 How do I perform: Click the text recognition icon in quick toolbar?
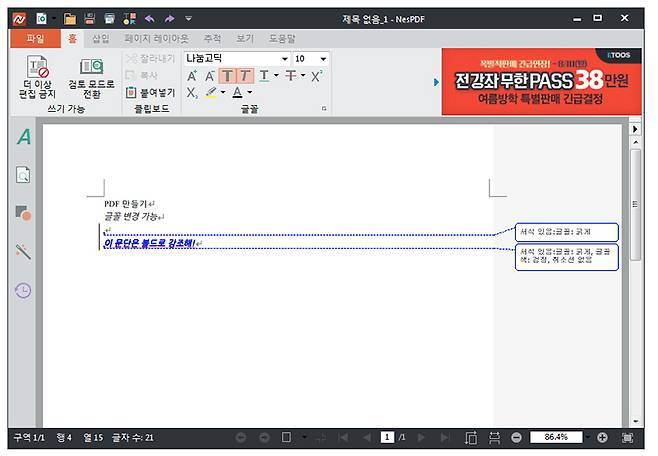pyautogui.click(x=129, y=18)
